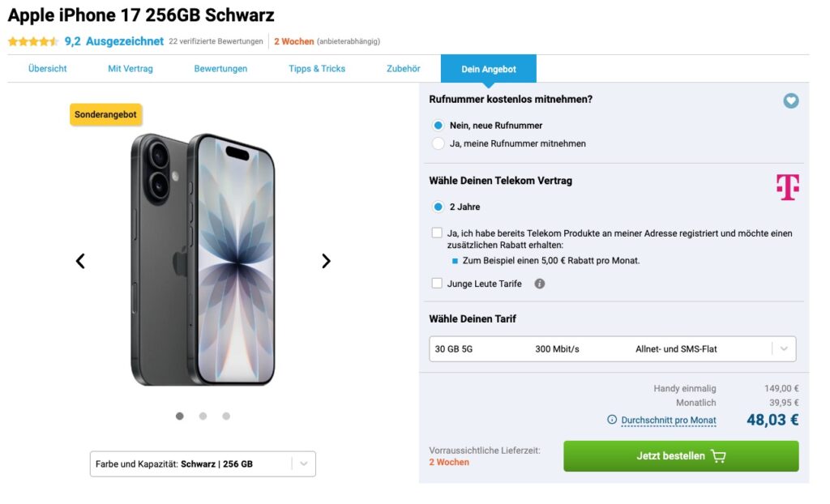The width and height of the screenshot is (830, 504).
Task: Show previous product image arrow
Action: (x=80, y=261)
